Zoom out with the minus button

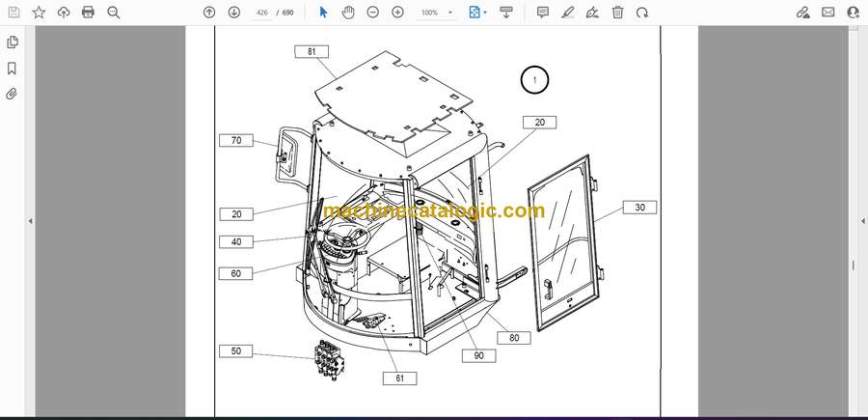coord(373,13)
